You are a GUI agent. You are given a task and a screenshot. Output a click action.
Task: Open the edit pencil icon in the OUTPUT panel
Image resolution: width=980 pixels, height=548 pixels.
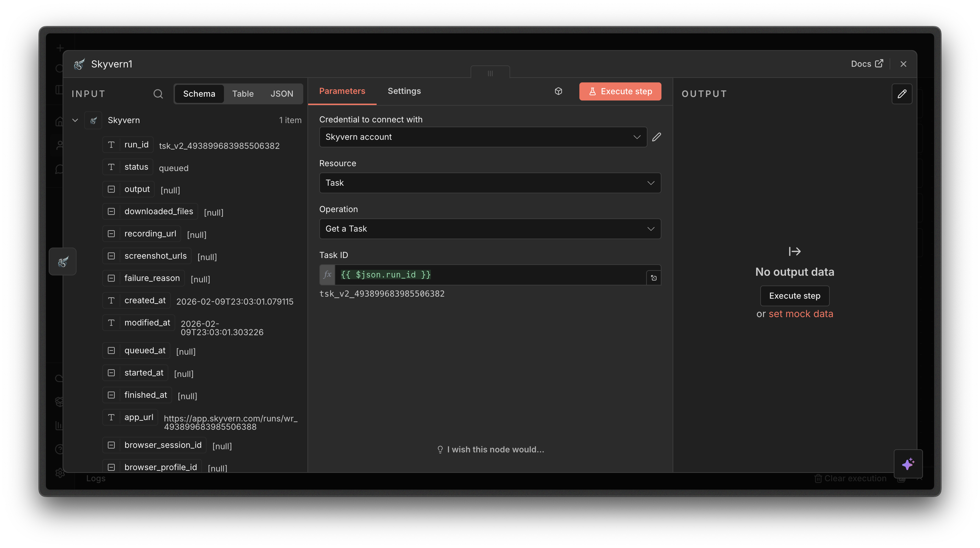tap(902, 94)
